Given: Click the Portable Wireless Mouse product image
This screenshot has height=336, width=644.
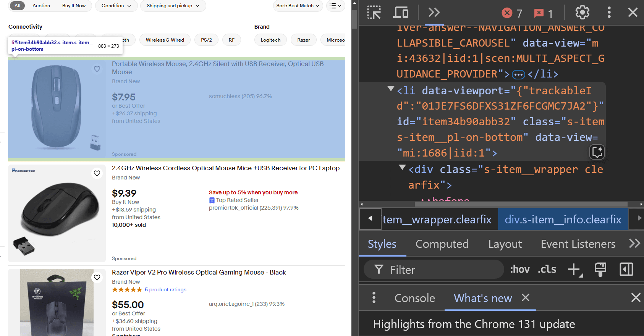Looking at the screenshot, I should click(x=57, y=109).
